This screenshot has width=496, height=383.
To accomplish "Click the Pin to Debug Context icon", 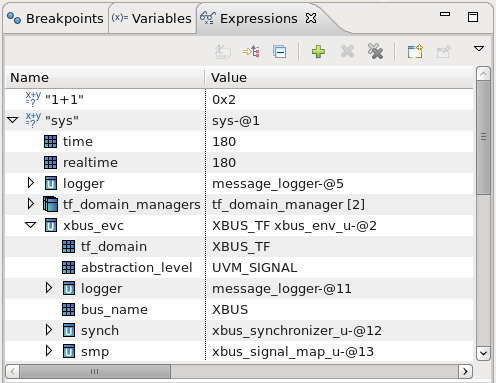I will [444, 51].
